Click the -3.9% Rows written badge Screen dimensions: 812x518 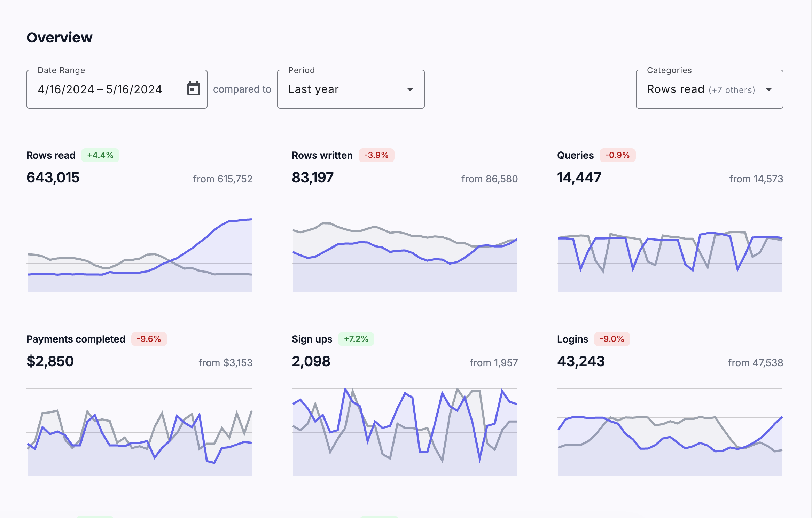pos(376,155)
